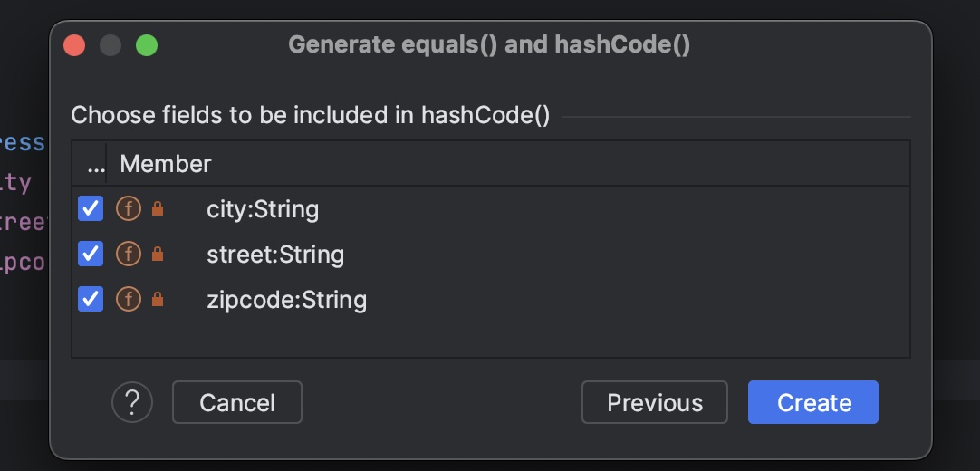
Task: Click the field icon next to zipcode
Action: tap(129, 298)
